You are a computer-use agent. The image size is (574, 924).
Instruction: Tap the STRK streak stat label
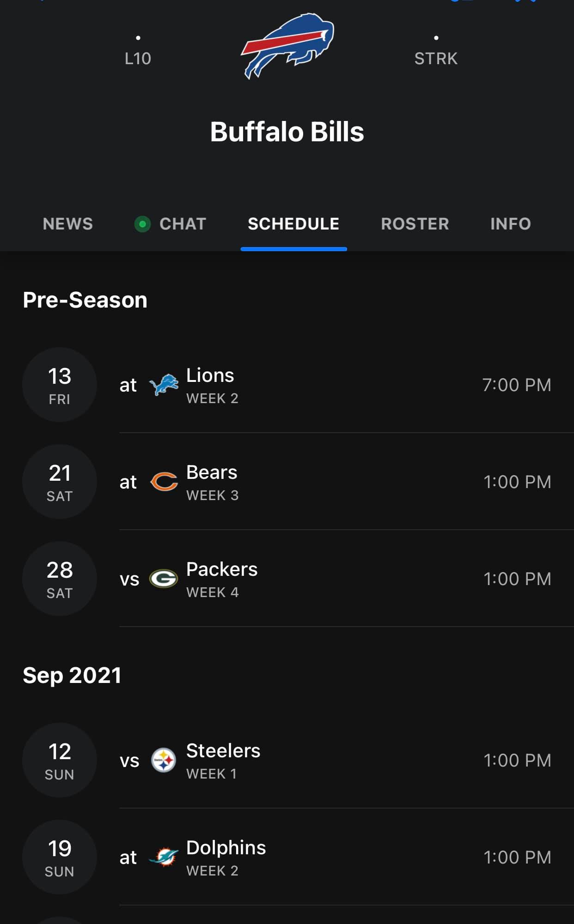pos(436,59)
